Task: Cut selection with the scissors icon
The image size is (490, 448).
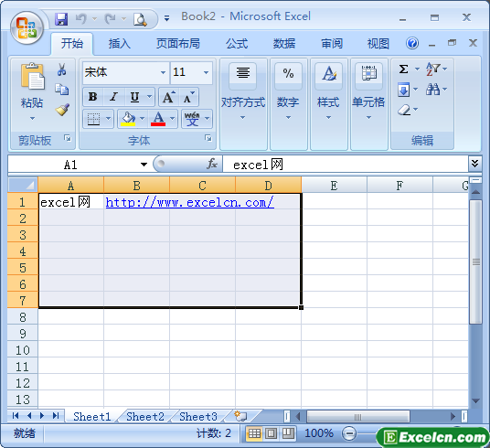Action: (x=62, y=69)
